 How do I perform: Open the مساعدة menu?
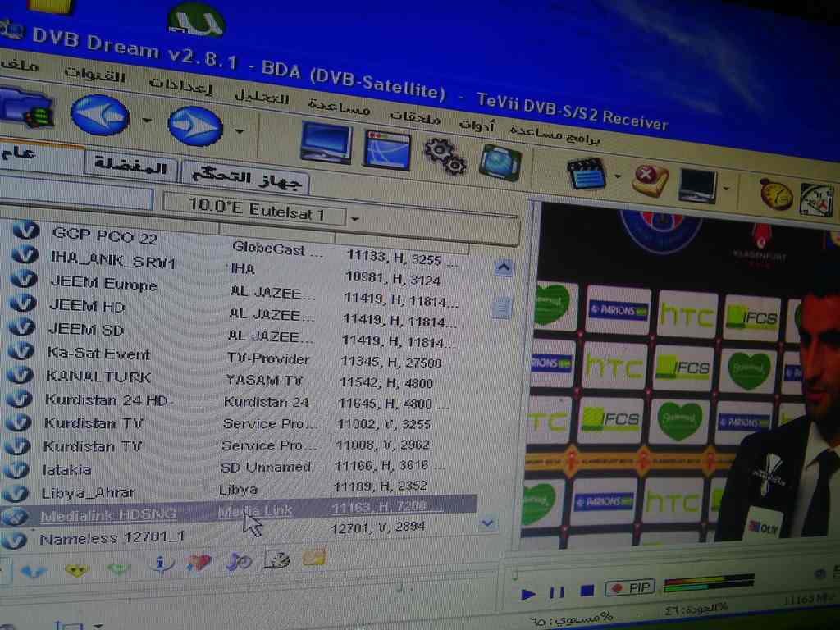(339, 107)
